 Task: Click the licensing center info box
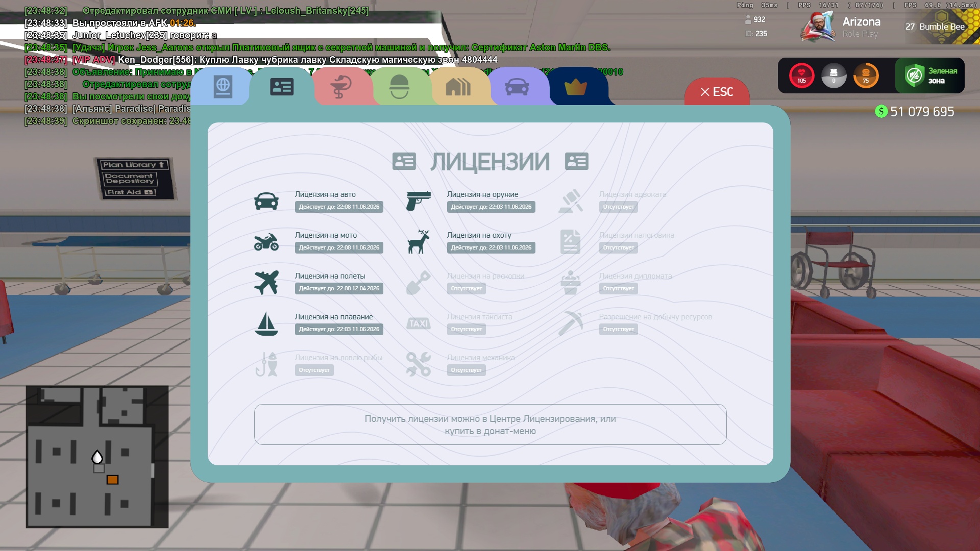click(x=490, y=424)
